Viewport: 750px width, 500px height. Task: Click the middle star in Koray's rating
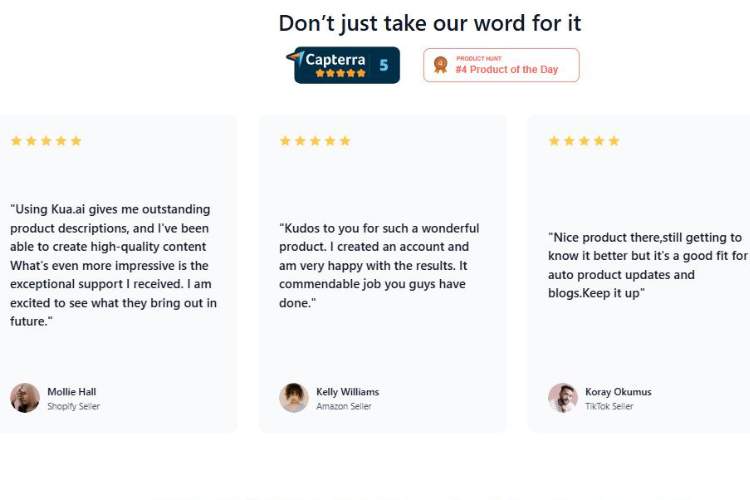[584, 141]
